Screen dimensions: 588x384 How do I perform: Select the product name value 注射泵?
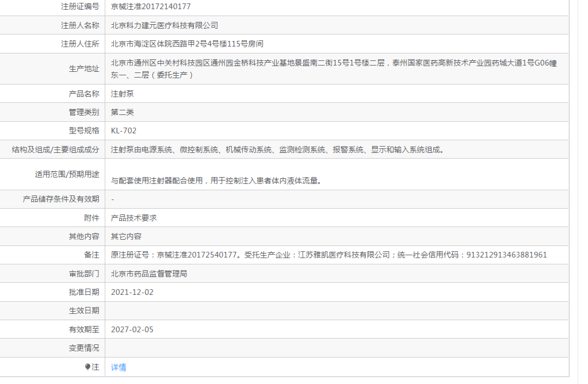pos(122,94)
